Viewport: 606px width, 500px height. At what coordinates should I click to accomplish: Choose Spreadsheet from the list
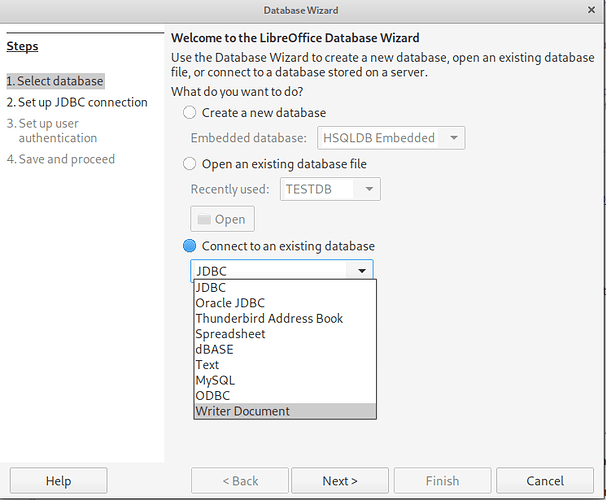tap(285, 334)
